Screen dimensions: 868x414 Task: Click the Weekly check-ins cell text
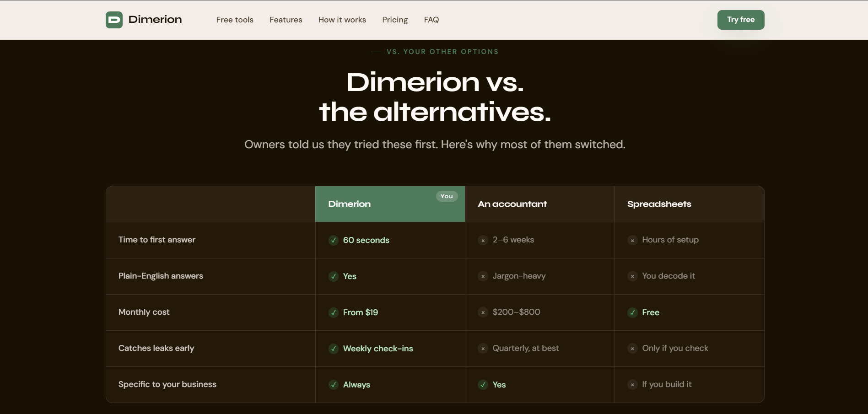378,349
